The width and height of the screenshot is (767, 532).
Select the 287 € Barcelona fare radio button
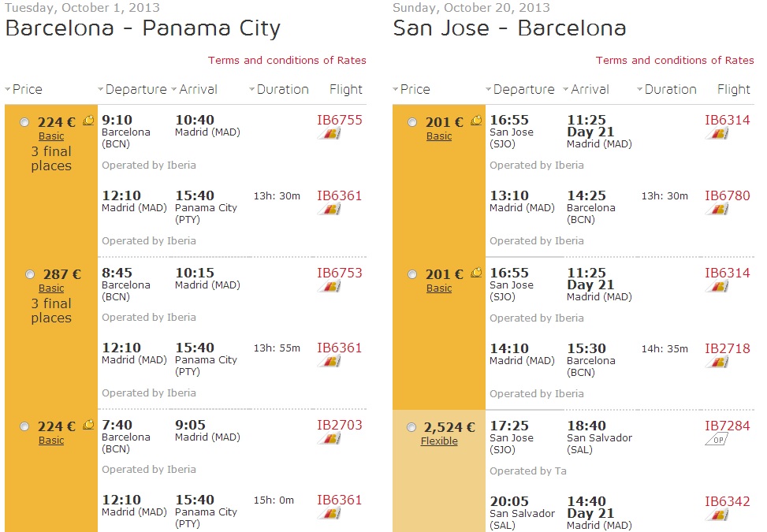point(30,274)
